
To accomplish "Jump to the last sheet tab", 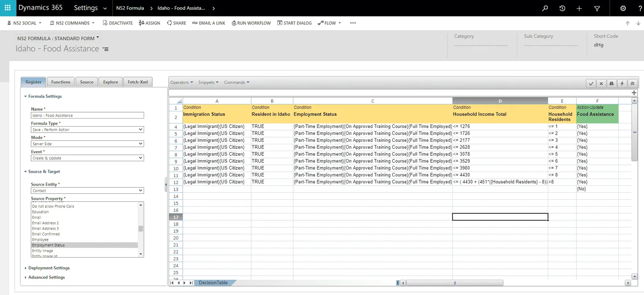I will point(191,283).
